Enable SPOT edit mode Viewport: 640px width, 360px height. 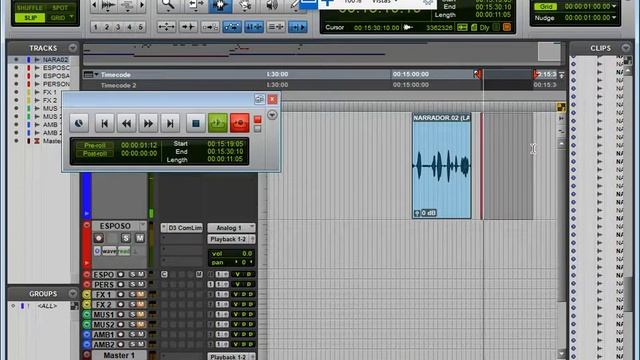click(60, 8)
